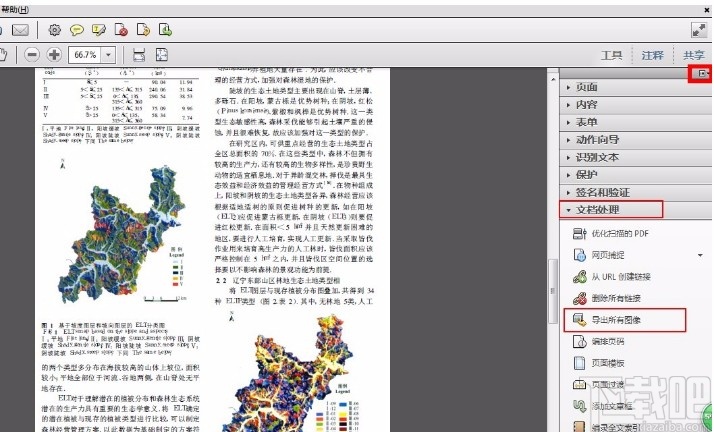
Task: Expand the 内容 section
Action: 635,105
